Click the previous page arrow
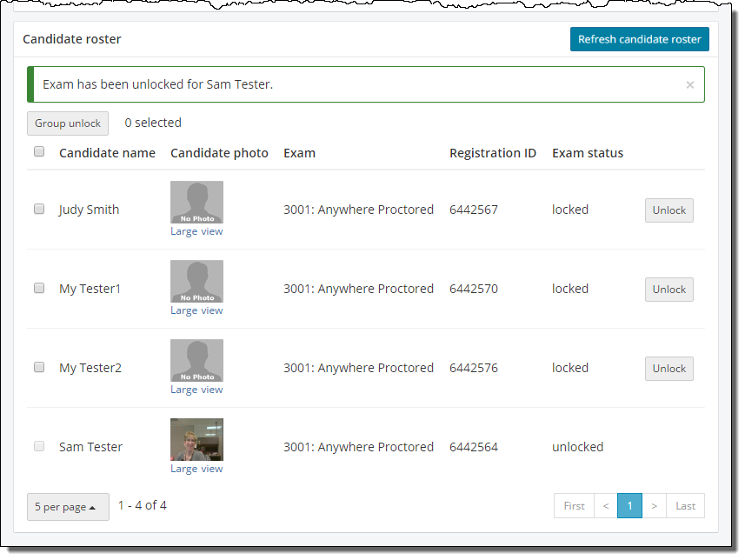745x560 pixels. (605, 506)
